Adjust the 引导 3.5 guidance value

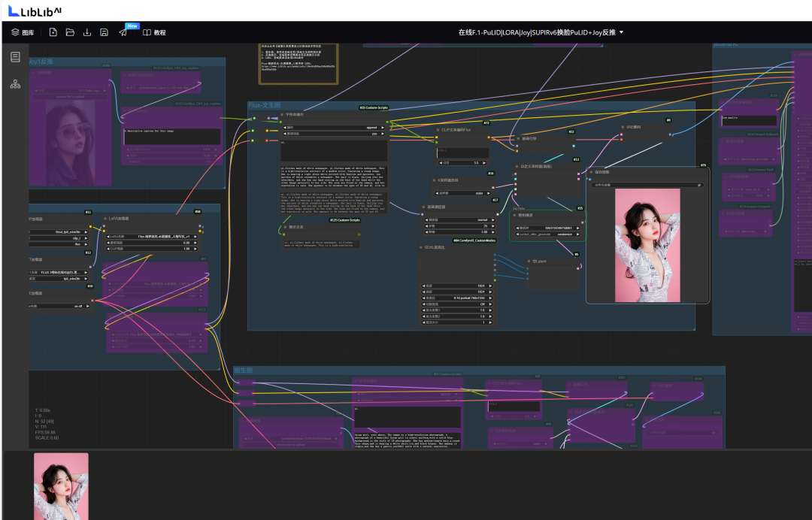coord(463,162)
